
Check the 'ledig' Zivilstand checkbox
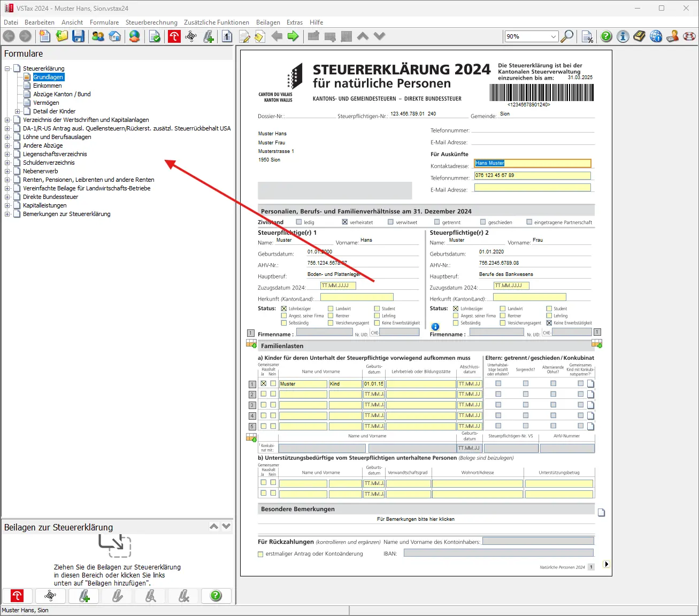point(299,222)
